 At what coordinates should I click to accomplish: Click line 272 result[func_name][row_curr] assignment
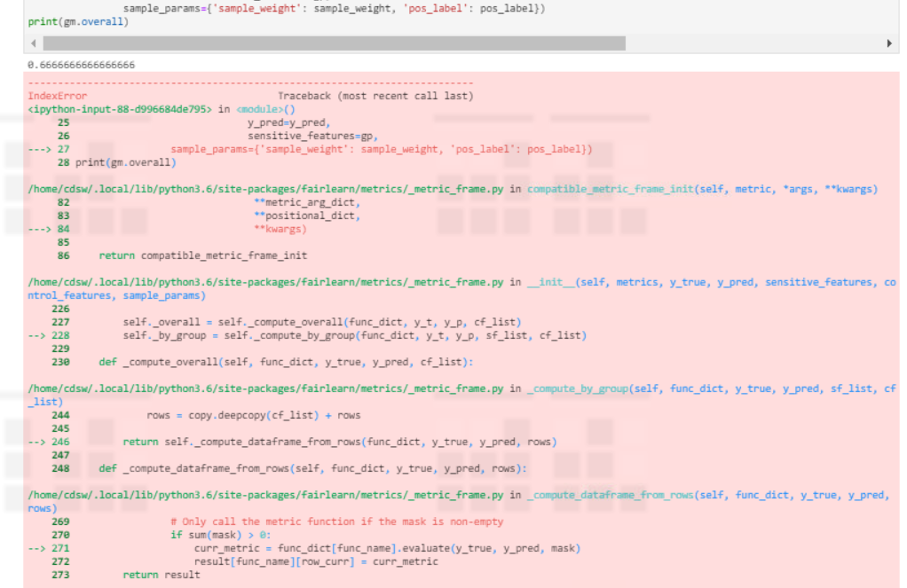pos(316,561)
